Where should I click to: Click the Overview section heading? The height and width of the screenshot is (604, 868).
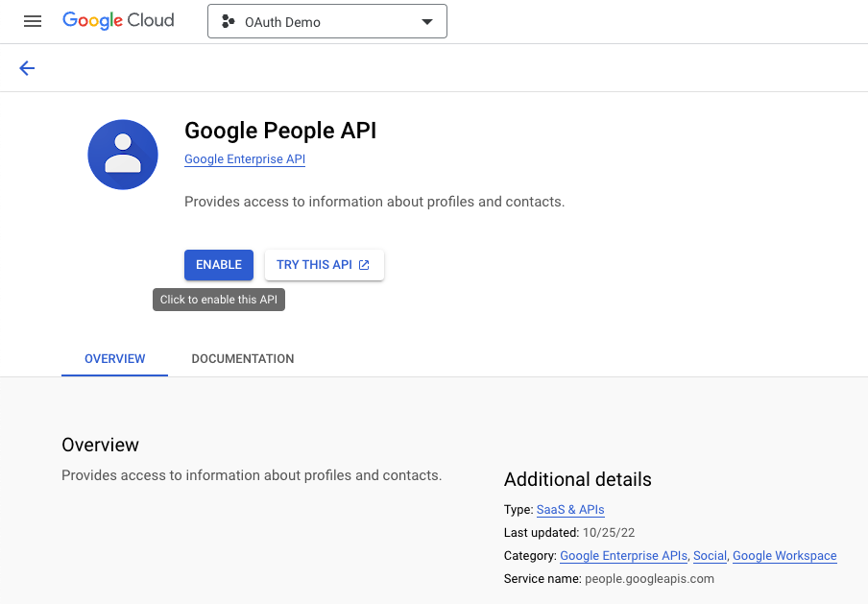point(100,445)
